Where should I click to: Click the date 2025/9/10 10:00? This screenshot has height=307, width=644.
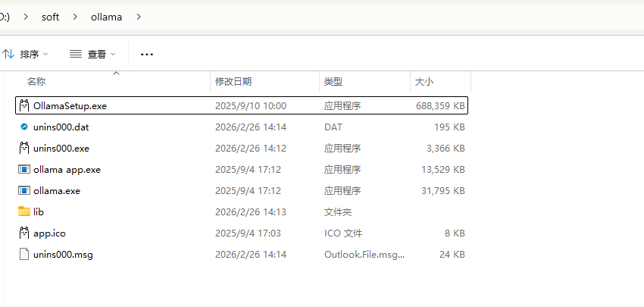[251, 105]
